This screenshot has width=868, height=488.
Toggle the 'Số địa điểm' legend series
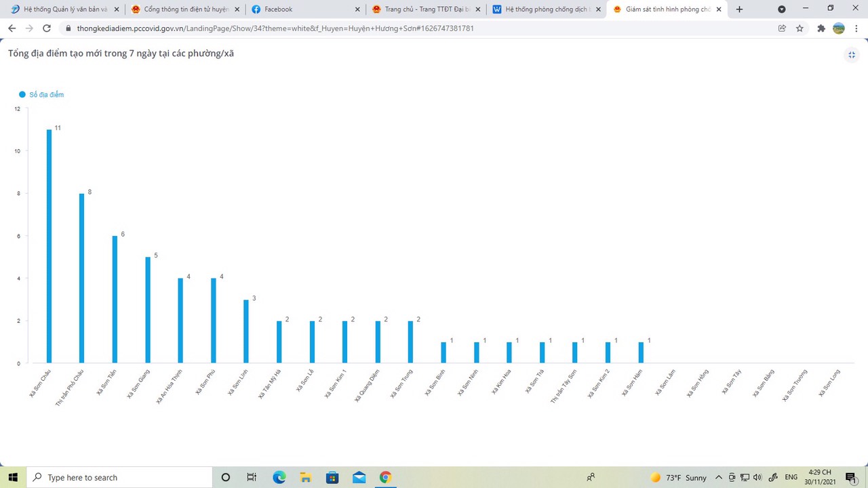click(41, 95)
